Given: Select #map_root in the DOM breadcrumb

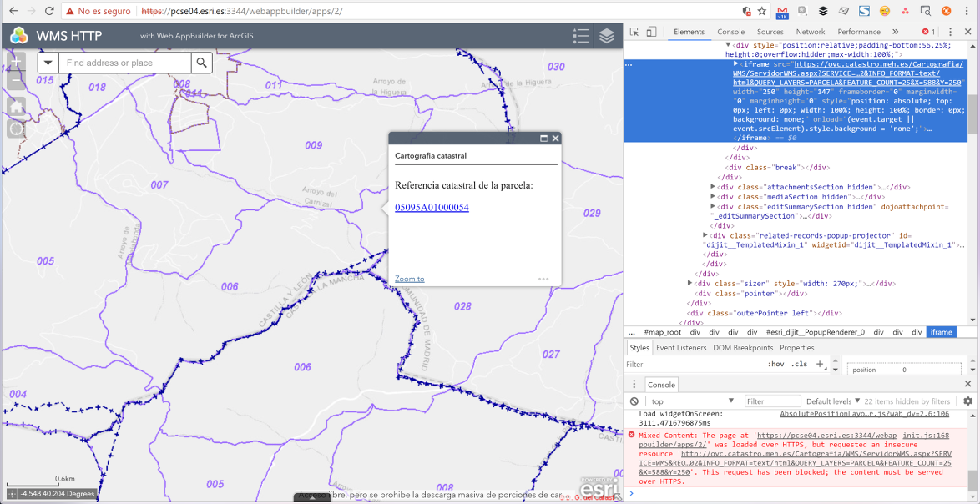Looking at the screenshot, I should [663, 332].
